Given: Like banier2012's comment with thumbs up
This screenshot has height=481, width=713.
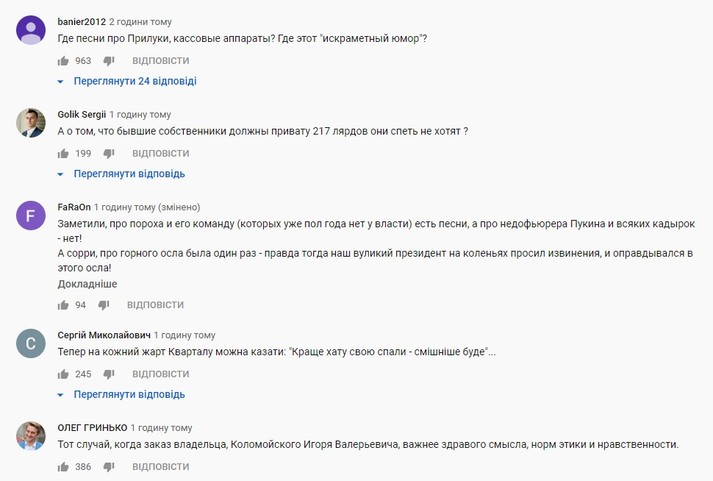Looking at the screenshot, I should (63, 61).
